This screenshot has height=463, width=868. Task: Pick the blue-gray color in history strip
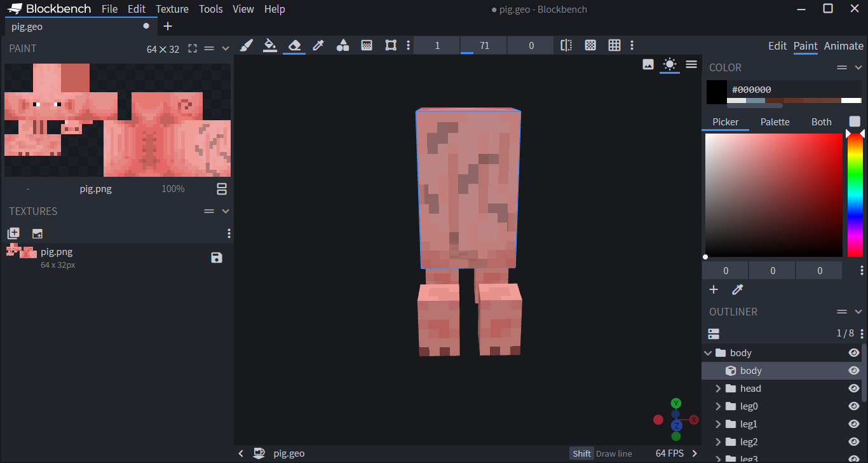click(x=756, y=100)
